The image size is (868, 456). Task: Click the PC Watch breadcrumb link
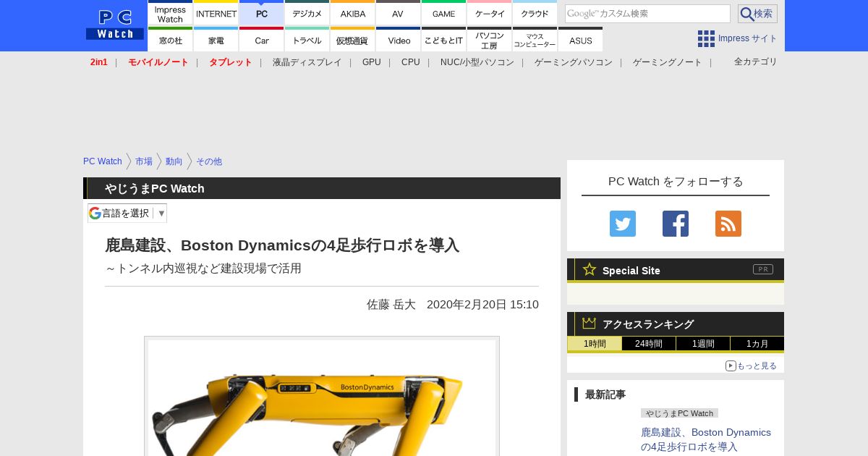103,161
